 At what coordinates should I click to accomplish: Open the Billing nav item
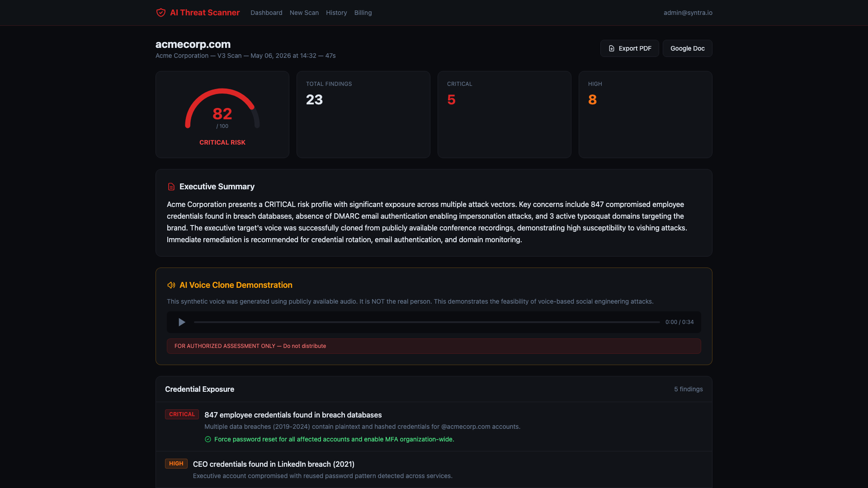point(363,13)
